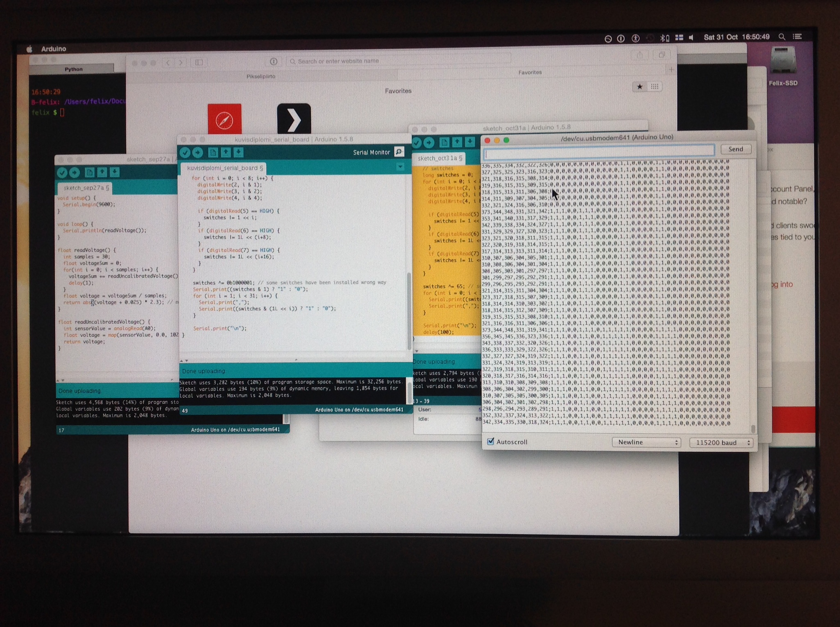Click Safari share icon
Screen dimensions: 840x627
click(x=639, y=55)
